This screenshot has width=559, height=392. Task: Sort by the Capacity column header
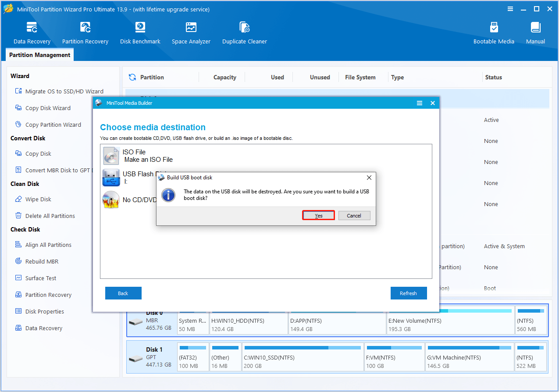coord(225,77)
